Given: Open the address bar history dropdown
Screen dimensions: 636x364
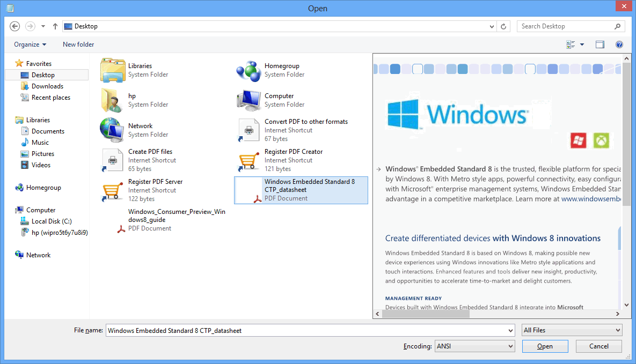Looking at the screenshot, I should 492,26.
